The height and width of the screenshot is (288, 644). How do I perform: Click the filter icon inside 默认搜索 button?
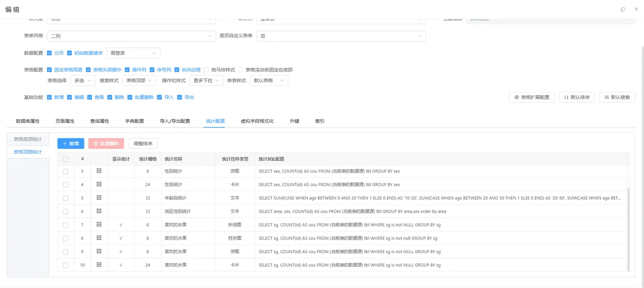tap(607, 97)
